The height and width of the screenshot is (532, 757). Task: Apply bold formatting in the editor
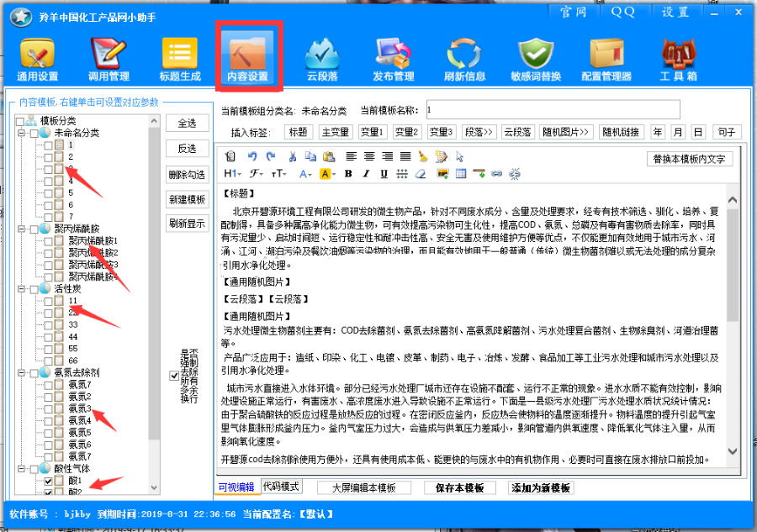click(x=348, y=174)
